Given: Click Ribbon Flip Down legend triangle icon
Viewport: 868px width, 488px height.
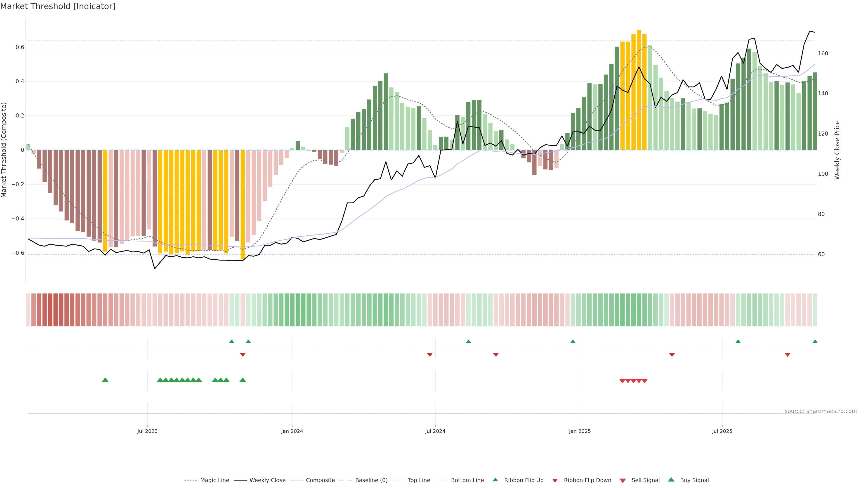Looking at the screenshot, I should point(555,481).
